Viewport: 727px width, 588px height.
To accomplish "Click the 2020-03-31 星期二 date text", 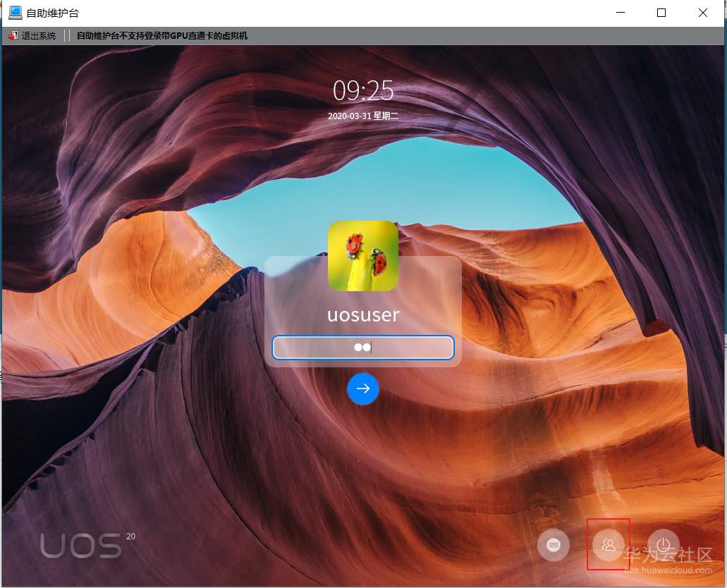I will (x=363, y=116).
